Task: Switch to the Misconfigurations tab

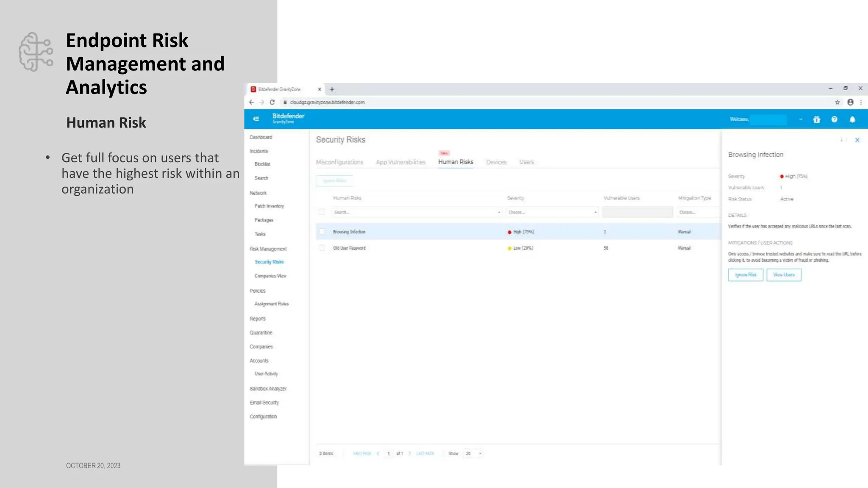Action: pos(339,162)
